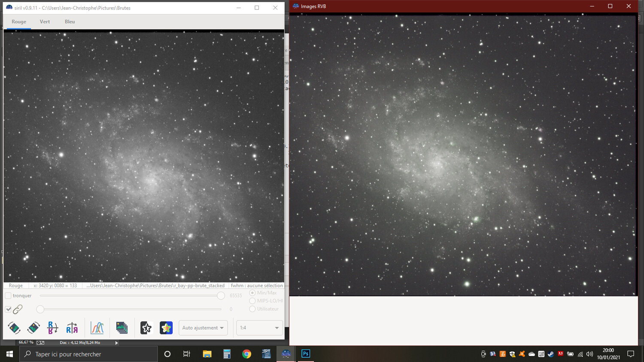Open the Auto ajustement display mode dropdown
Viewport: 644px width, 362px height.
[203, 328]
